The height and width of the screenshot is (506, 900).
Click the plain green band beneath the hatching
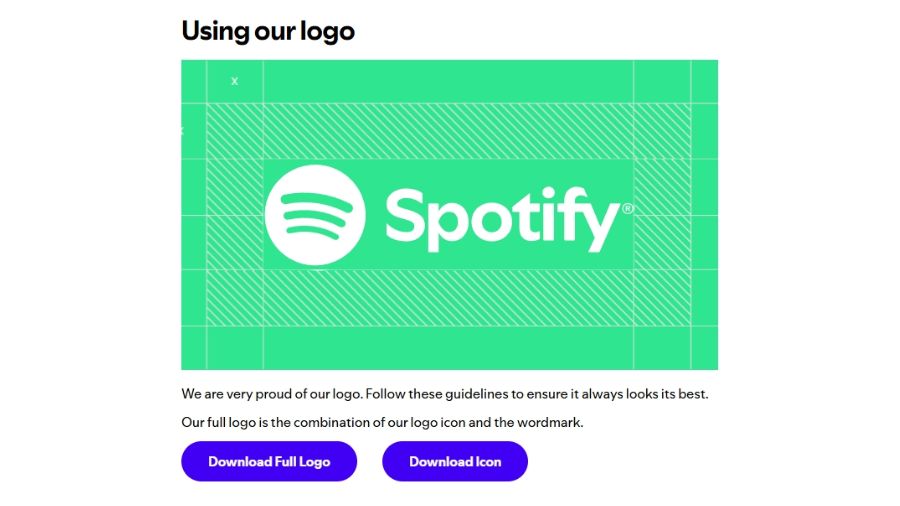click(449, 348)
